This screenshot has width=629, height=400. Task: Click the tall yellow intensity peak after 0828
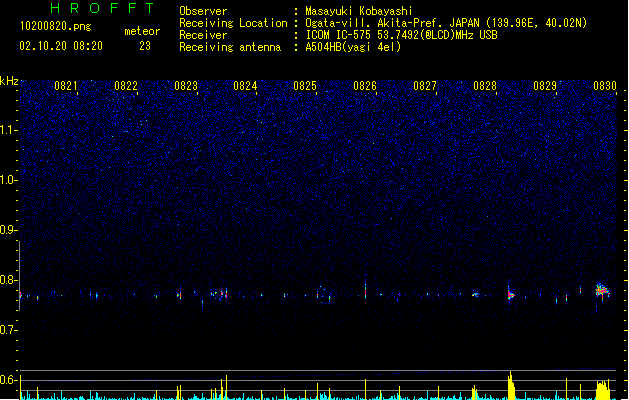[x=511, y=386]
